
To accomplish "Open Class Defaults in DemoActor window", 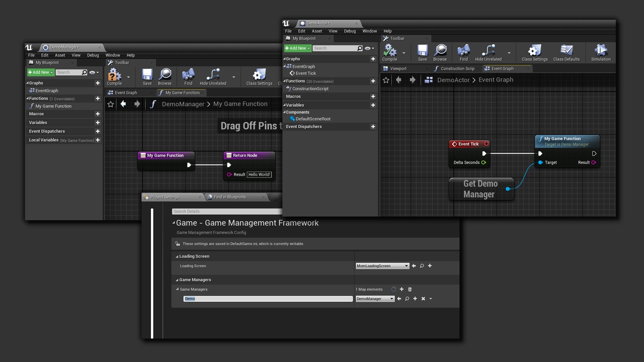I will (567, 53).
